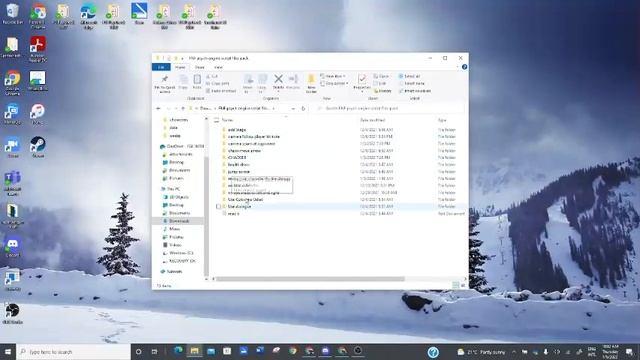Screen dimensions: 640x360
Task: Click Select all in the ribbon
Action: pyautogui.click(x=409, y=76)
